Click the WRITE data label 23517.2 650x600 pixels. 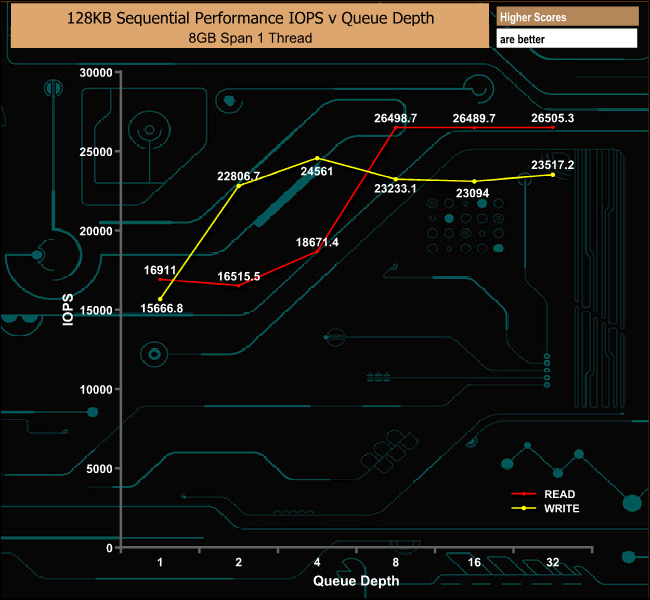click(x=553, y=165)
